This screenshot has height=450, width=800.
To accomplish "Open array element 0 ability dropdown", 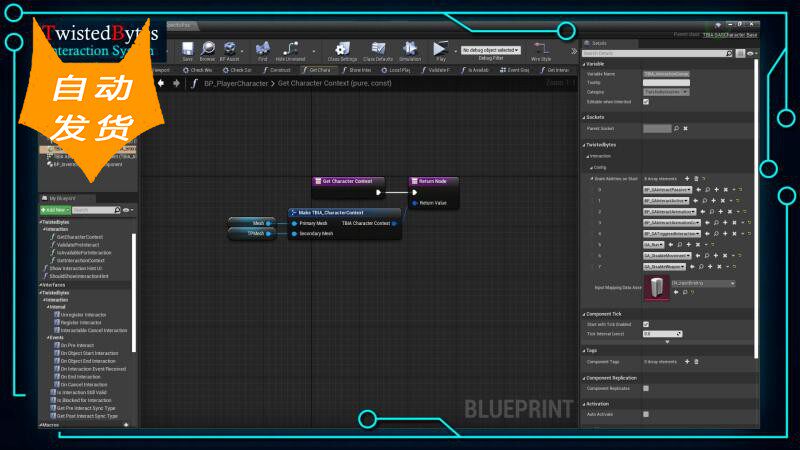I will pyautogui.click(x=667, y=190).
